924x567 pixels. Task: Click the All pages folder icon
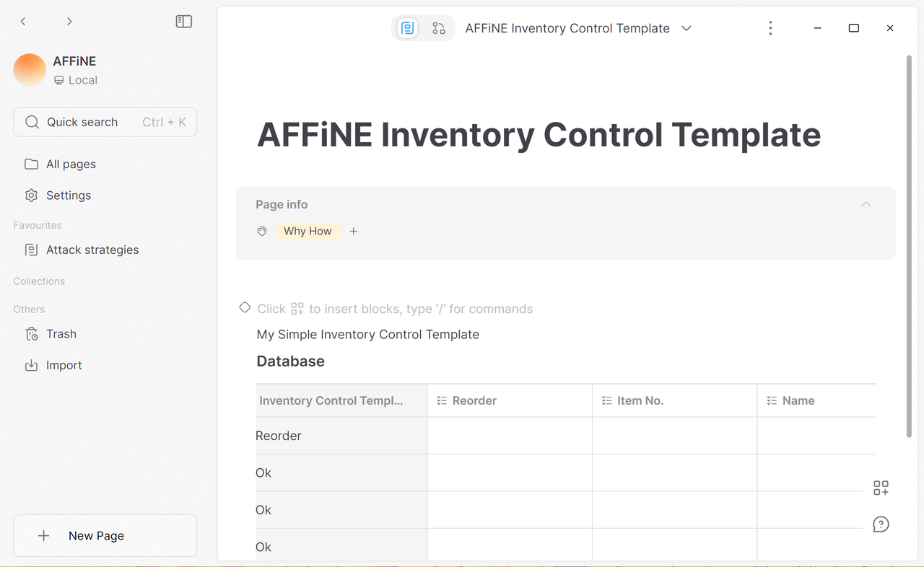(x=31, y=164)
